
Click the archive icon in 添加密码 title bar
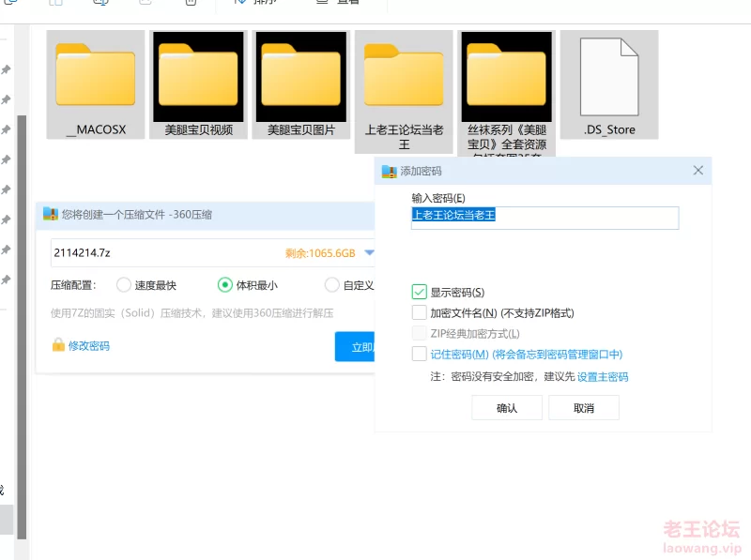390,171
